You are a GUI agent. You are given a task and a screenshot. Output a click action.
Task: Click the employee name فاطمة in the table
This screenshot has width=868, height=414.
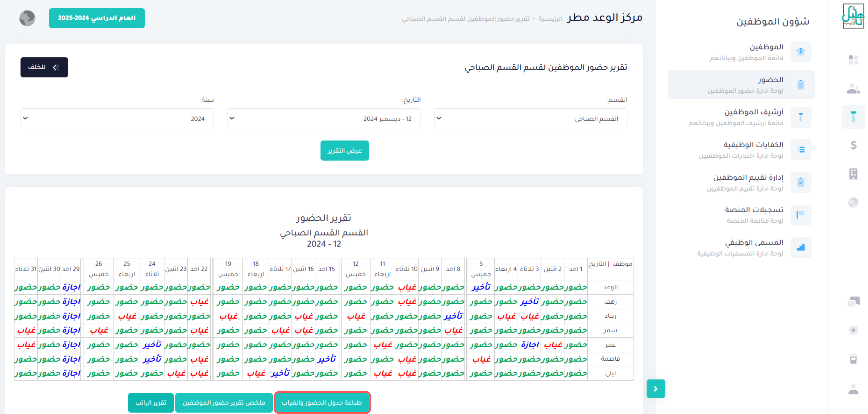click(610, 359)
